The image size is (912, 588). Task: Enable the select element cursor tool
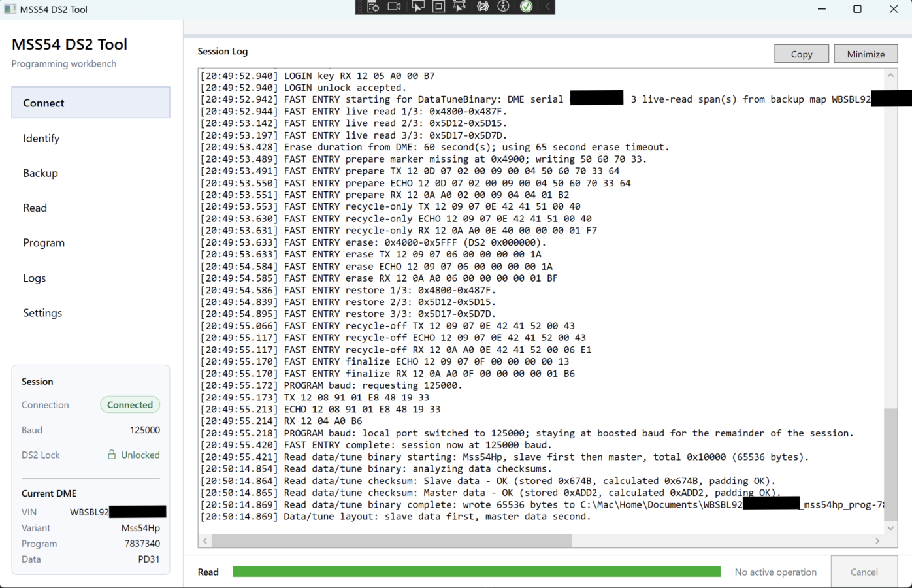pyautogui.click(x=417, y=7)
